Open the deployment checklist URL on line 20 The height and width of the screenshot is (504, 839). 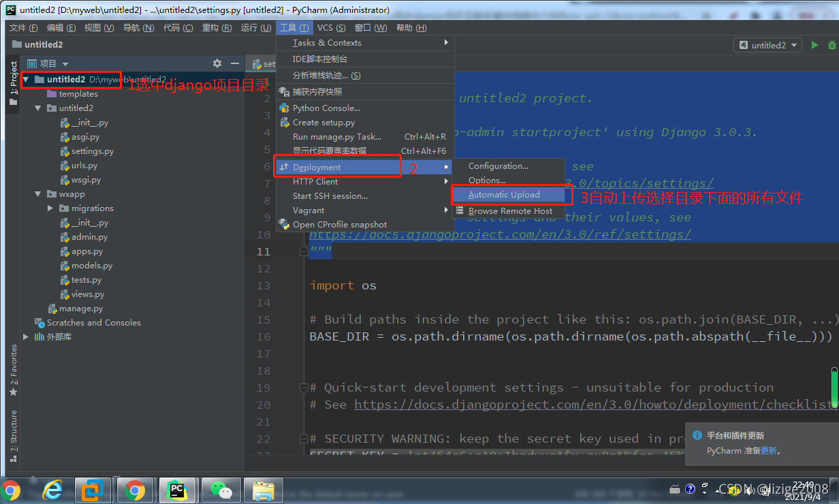click(x=596, y=405)
